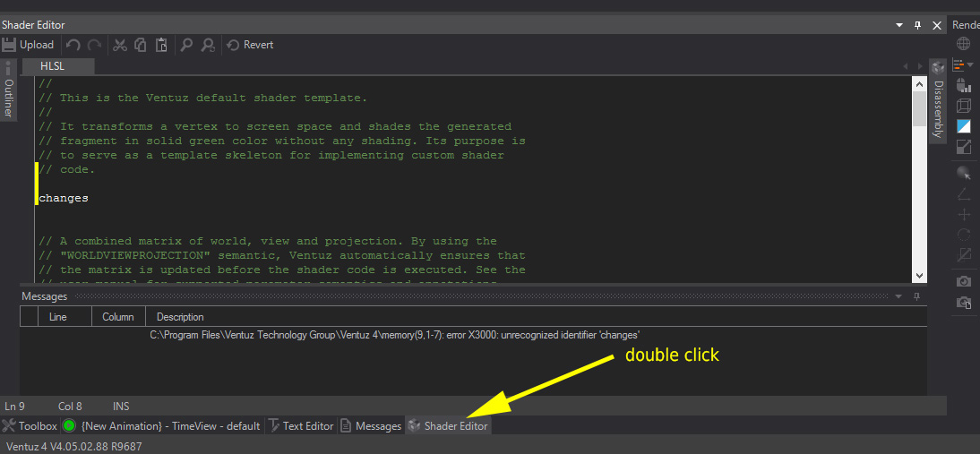Screen dimensions: 980x454
Task: Toggle the blue-white diagonal render icon
Action: pos(964,126)
